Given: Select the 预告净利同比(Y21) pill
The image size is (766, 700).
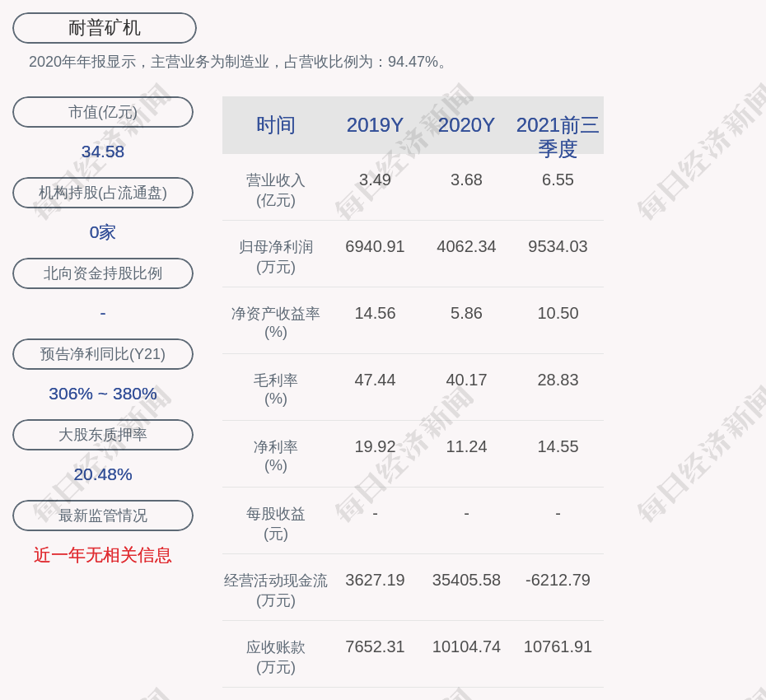Looking at the screenshot, I should coord(103,354).
